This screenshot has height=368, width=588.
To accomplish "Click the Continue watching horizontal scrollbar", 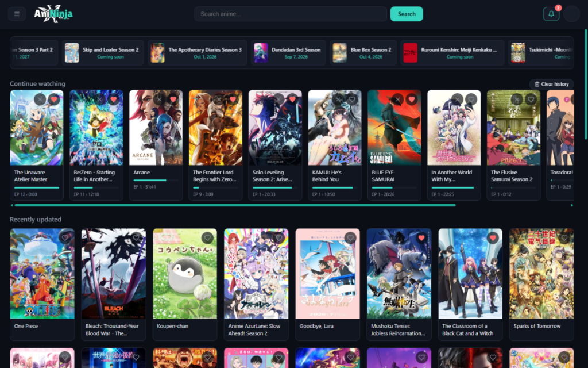I will pos(235,205).
